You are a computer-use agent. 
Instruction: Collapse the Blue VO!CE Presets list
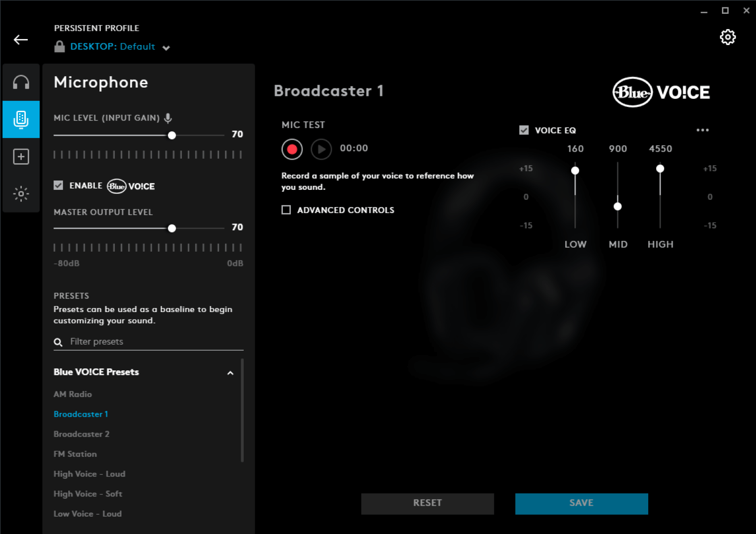(x=230, y=373)
